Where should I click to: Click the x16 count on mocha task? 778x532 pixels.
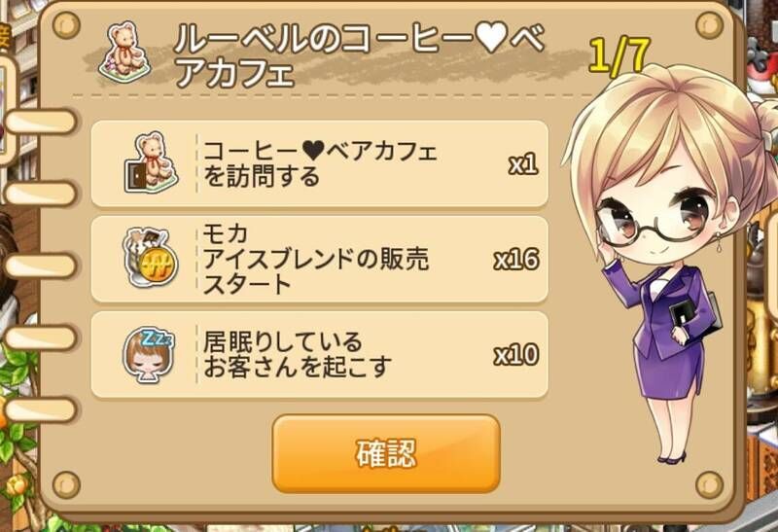tap(516, 260)
